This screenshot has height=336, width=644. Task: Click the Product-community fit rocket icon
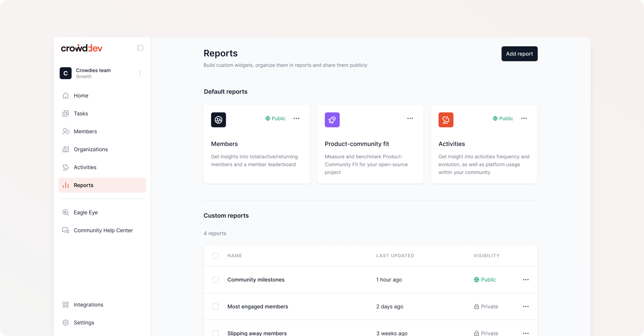tap(332, 120)
